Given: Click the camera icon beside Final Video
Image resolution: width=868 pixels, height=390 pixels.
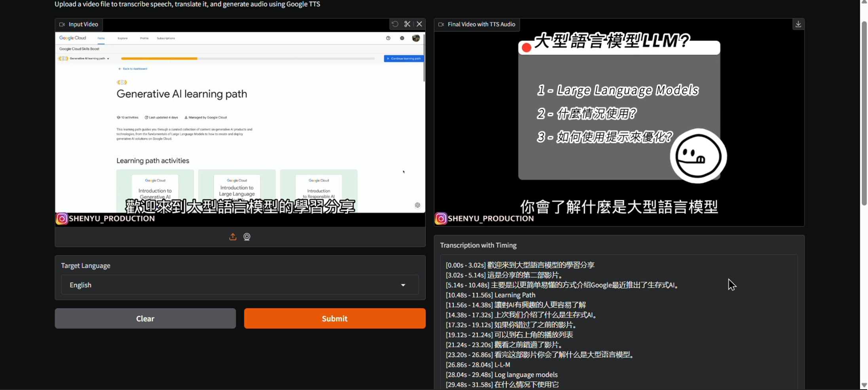Looking at the screenshot, I should (x=441, y=25).
